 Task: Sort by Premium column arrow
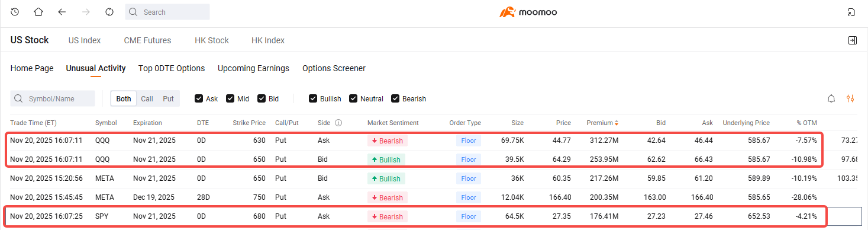[x=617, y=123]
